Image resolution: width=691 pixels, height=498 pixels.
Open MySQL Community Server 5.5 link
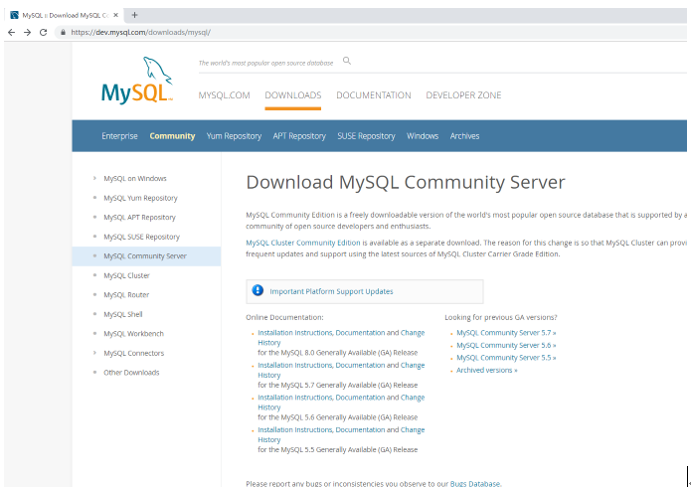[506, 357]
